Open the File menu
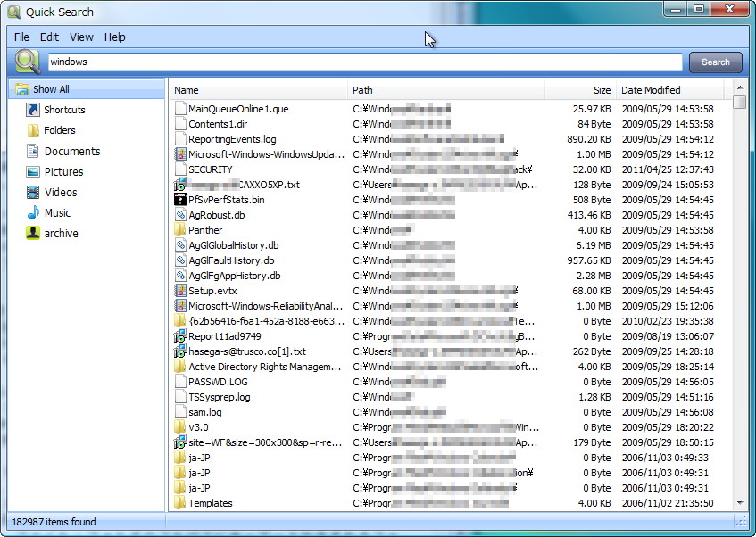 click(x=21, y=37)
